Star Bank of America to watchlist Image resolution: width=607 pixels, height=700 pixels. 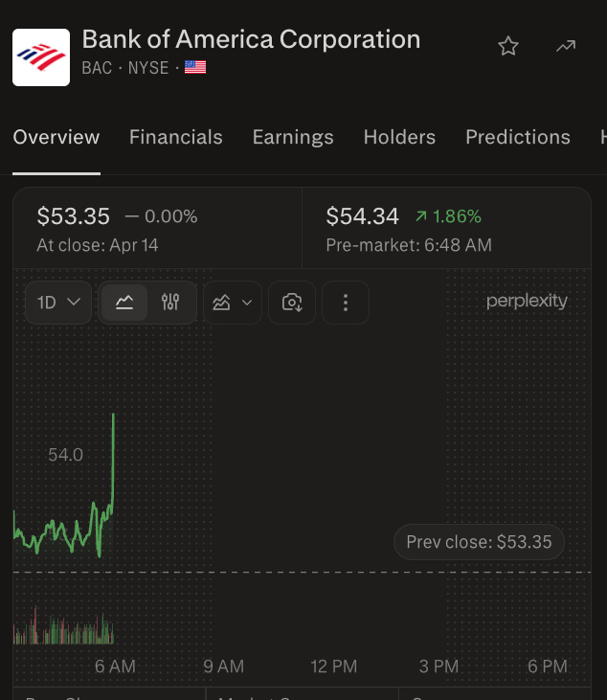508,46
